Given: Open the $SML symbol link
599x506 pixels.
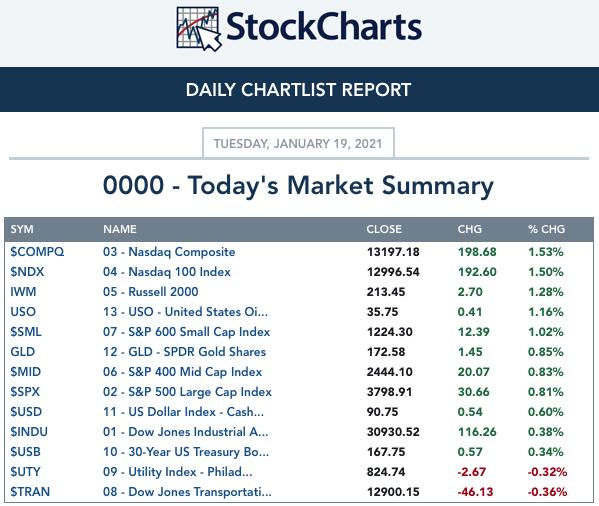Looking at the screenshot, I should 26,332.
